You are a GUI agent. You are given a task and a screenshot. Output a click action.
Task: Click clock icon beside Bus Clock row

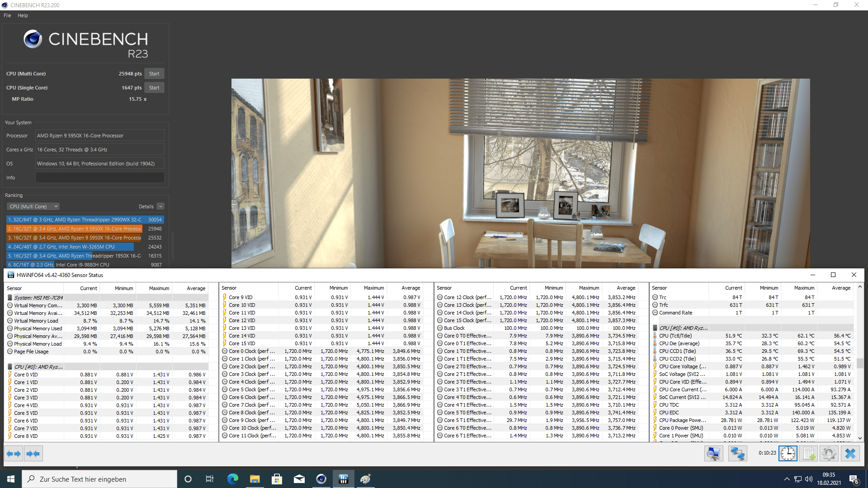click(x=439, y=328)
